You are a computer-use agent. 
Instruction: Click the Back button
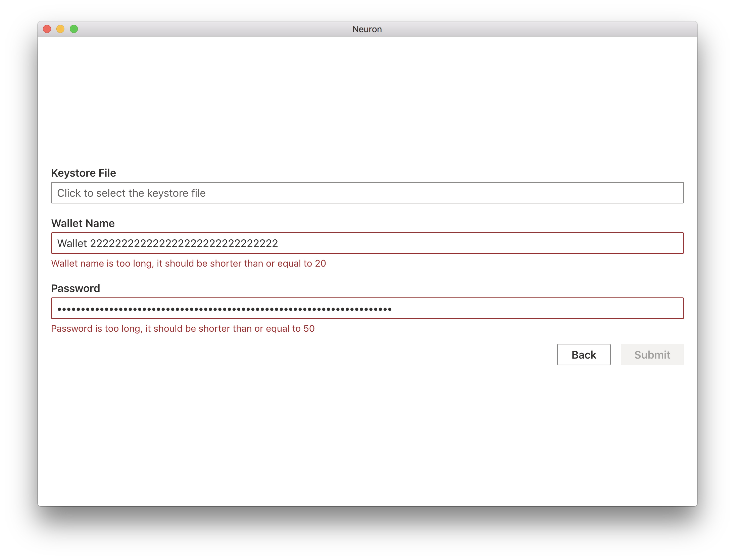tap(583, 354)
